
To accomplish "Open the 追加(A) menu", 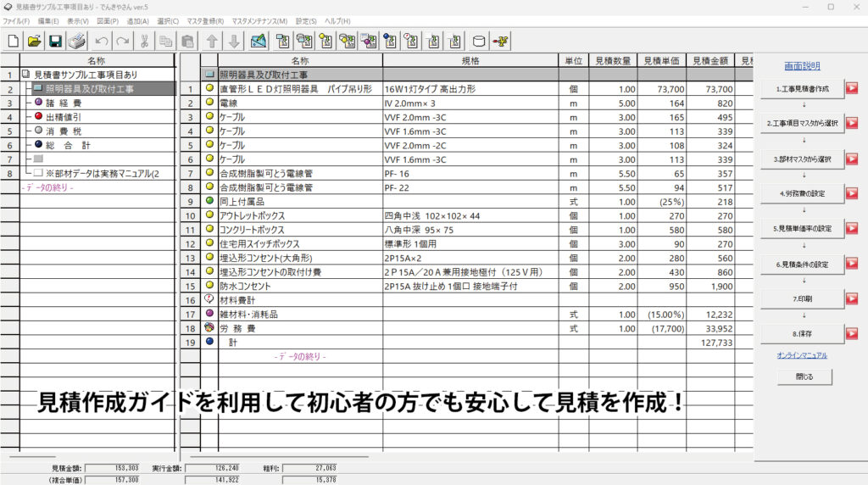I will [x=138, y=21].
